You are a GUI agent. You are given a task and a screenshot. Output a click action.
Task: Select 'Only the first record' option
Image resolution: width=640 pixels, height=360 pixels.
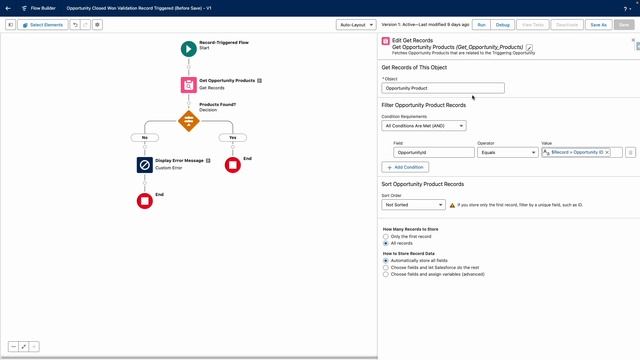coord(386,236)
